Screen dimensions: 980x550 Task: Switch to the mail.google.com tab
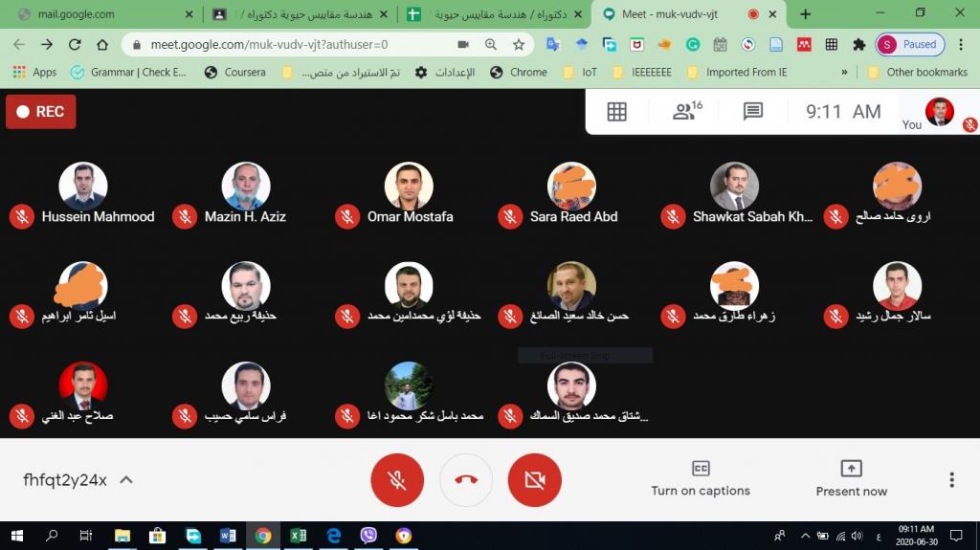[x=103, y=14]
